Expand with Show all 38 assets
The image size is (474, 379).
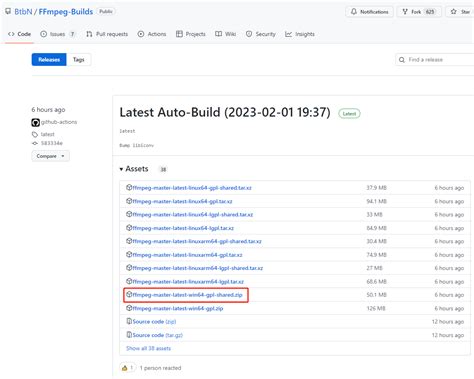pyautogui.click(x=148, y=348)
